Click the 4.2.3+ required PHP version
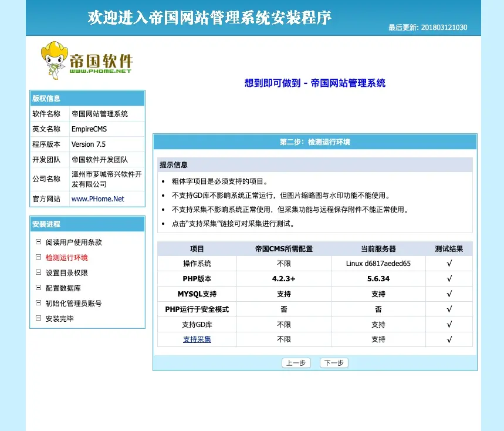 click(284, 278)
